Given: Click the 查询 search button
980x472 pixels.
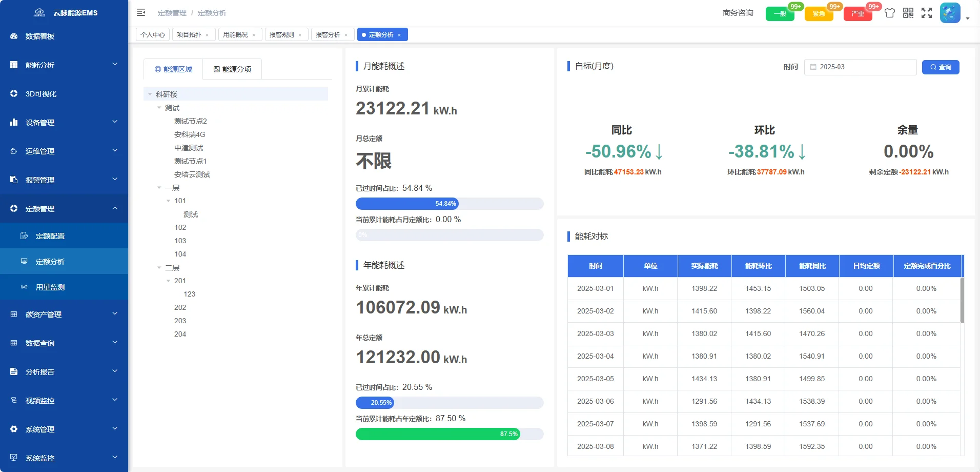Looking at the screenshot, I should pyautogui.click(x=941, y=67).
